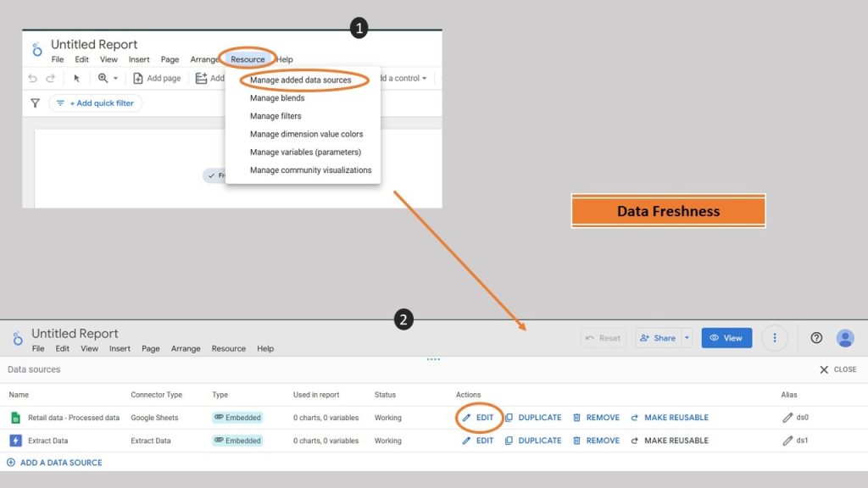Remove the Extract Data source
The image size is (868, 488).
click(596, 441)
